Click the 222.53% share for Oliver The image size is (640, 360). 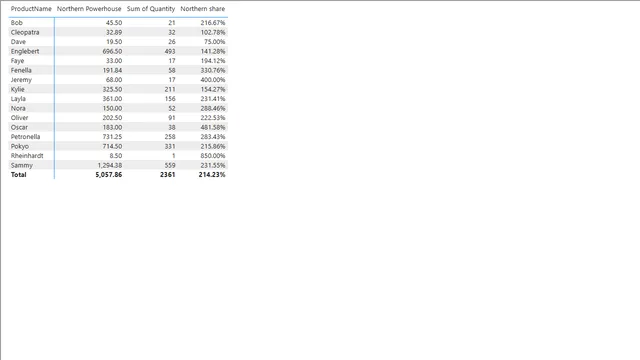tap(213, 118)
